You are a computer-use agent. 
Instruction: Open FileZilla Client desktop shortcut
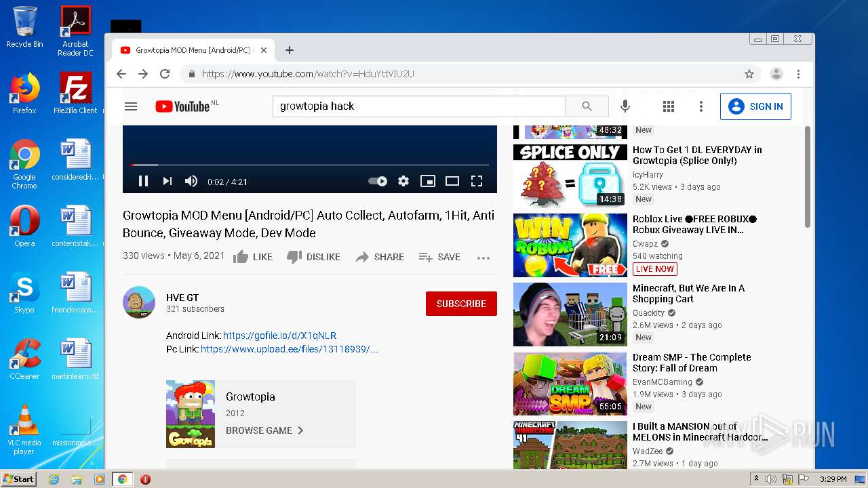pos(75,93)
